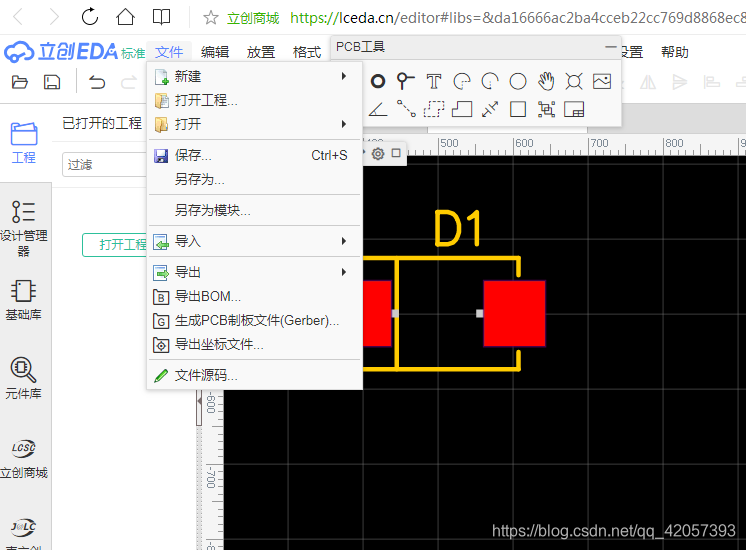This screenshot has height=550, width=746.
Task: Collapse the left panel with the arrow handle
Action: click(x=199, y=401)
